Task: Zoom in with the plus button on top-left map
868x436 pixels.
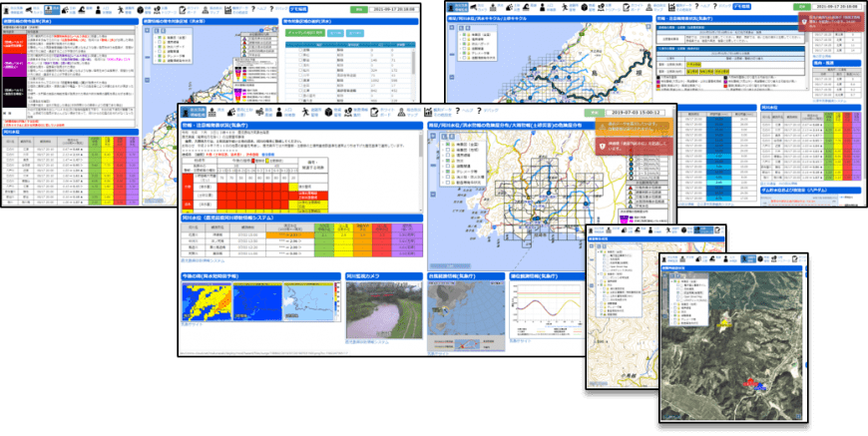Action: [148, 31]
